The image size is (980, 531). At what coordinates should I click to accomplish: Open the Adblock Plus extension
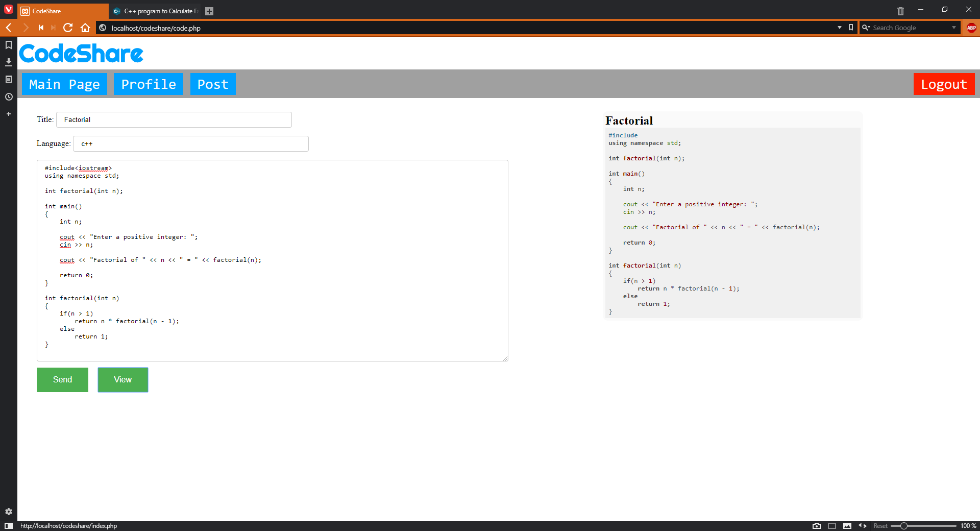point(971,28)
